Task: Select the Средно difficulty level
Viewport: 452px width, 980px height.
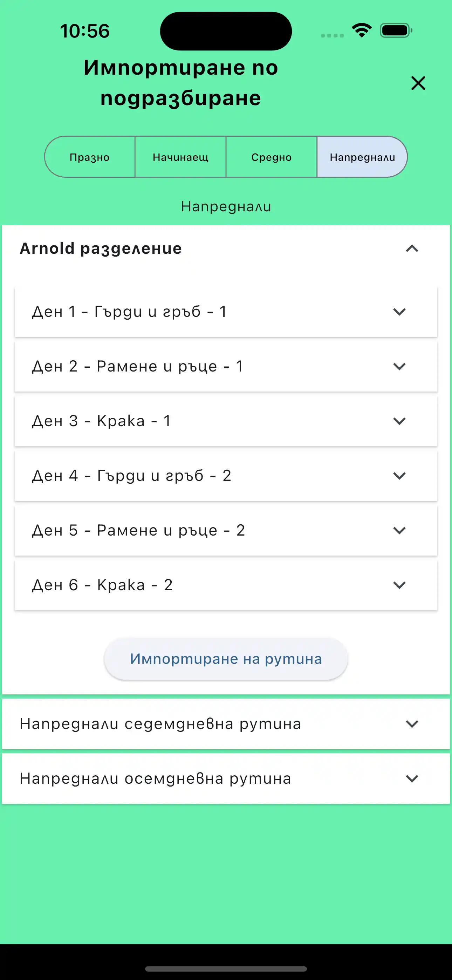Action: (x=271, y=157)
